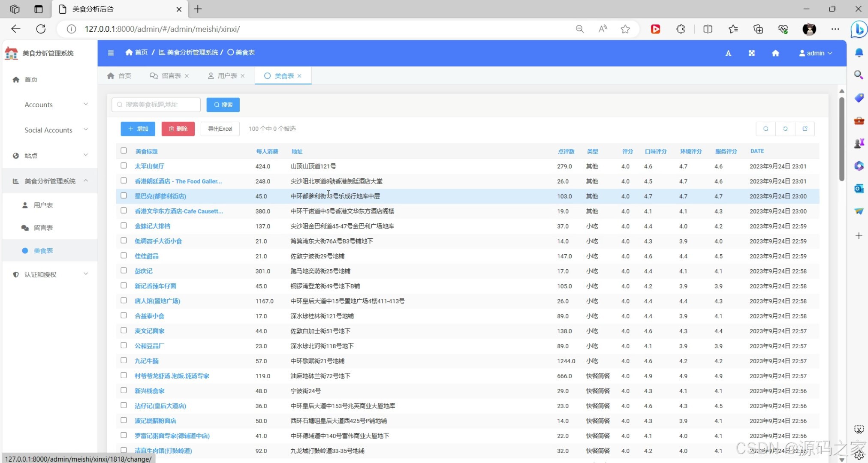
Task: Click the 搜索美食标题,地址 search field
Action: pos(156,105)
